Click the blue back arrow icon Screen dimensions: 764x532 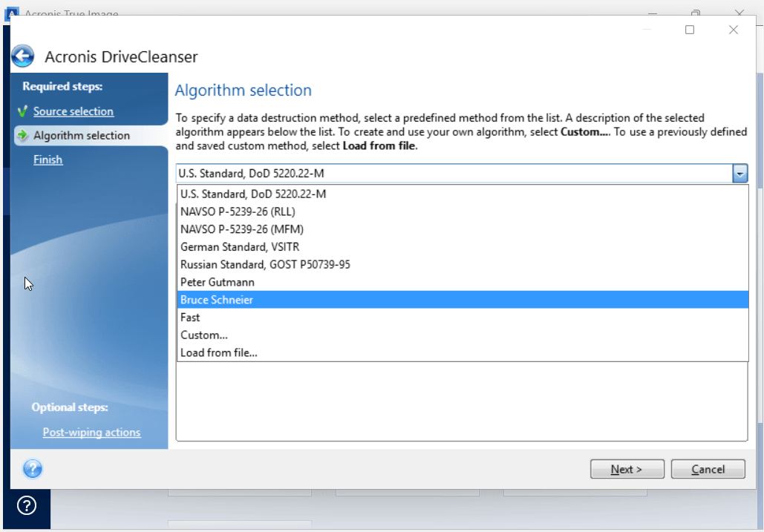point(22,56)
